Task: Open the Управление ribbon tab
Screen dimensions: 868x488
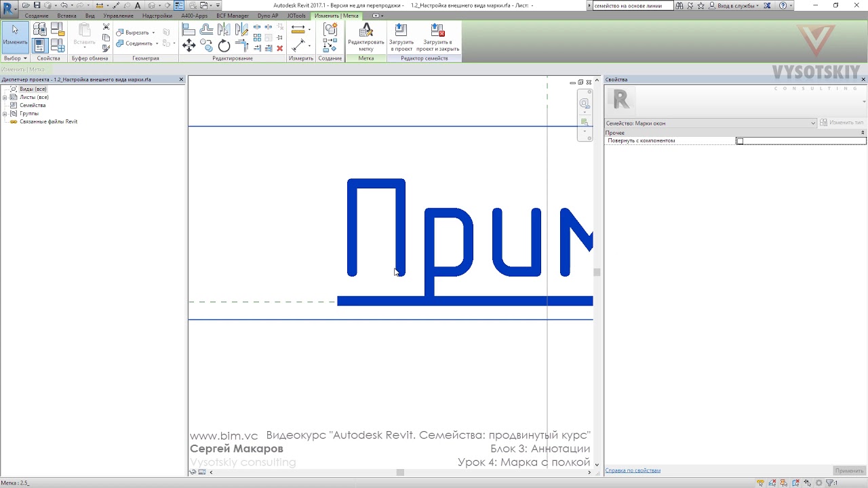Action: tap(119, 16)
